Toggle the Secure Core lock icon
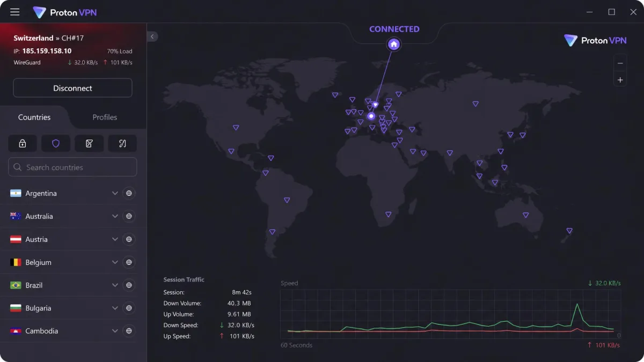 23,143
